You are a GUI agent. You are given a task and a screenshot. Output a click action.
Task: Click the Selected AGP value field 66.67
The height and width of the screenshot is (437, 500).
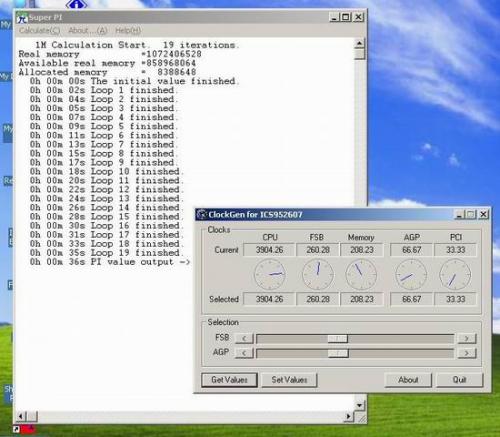click(411, 299)
